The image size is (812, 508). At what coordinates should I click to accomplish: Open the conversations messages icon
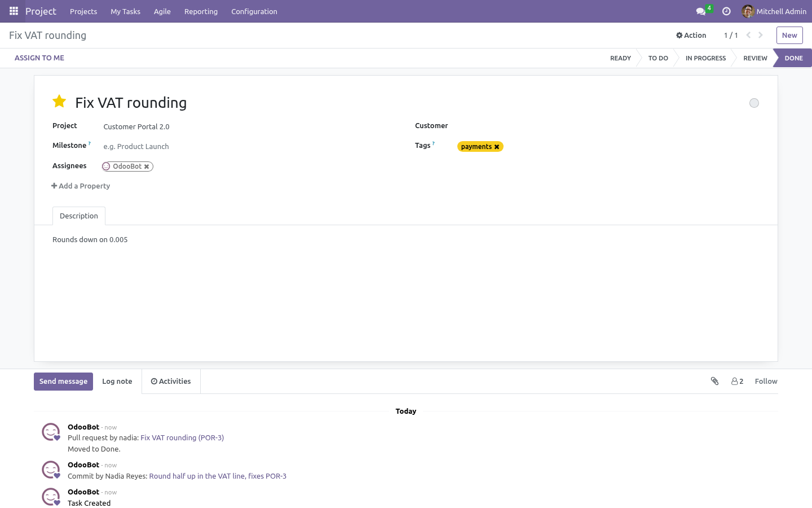(701, 11)
